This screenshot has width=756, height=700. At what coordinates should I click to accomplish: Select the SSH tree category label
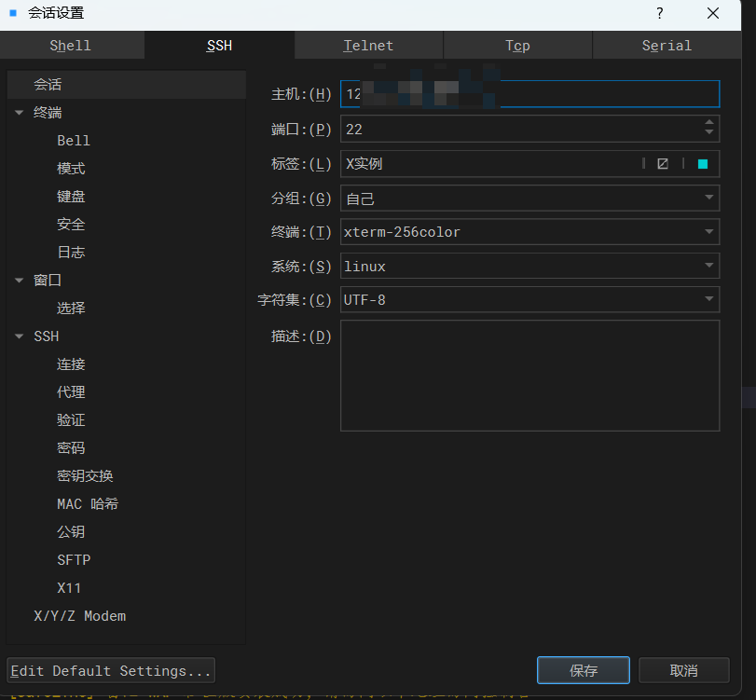(x=47, y=336)
